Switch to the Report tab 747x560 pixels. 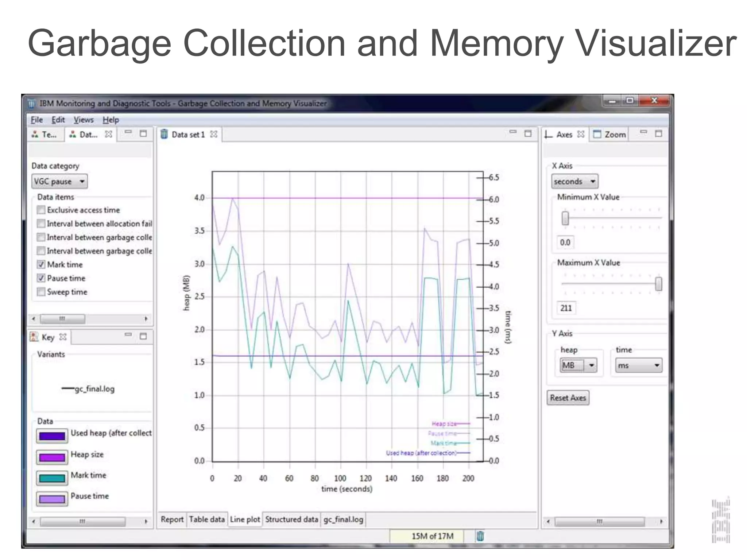click(x=172, y=519)
